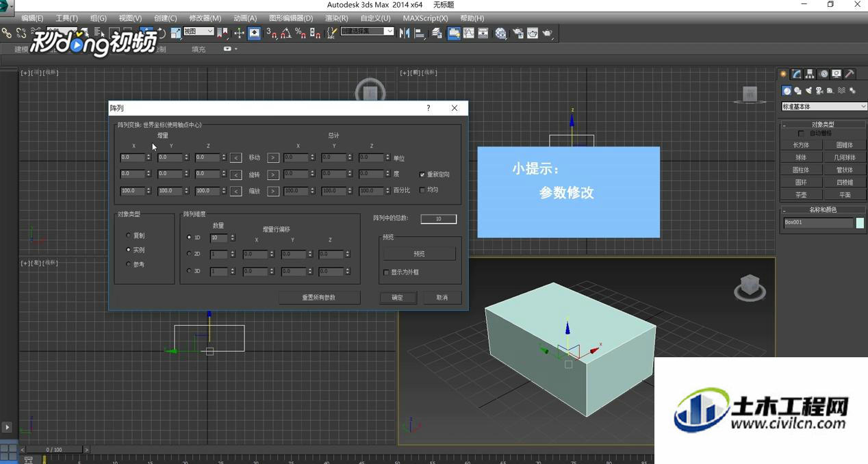The height and width of the screenshot is (464, 868).
Task: Open Render Setup icon
Action: point(518,33)
